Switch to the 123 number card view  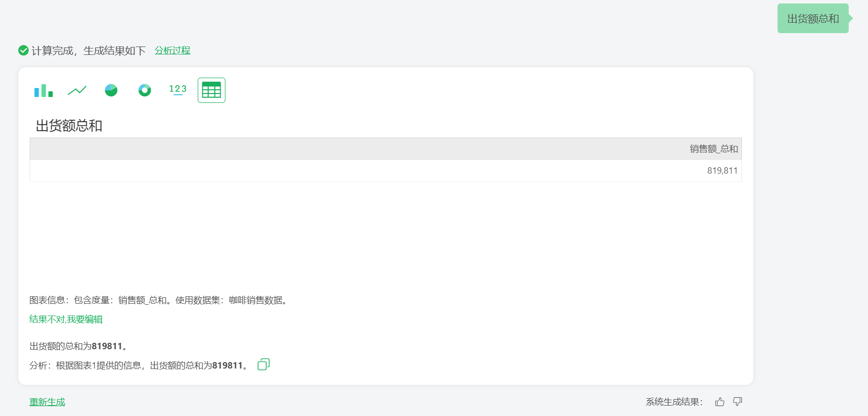pos(178,90)
